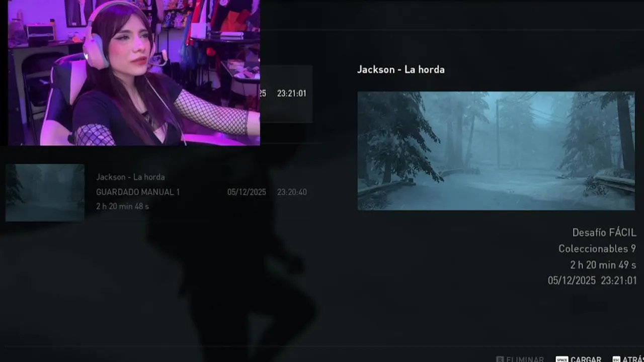Click the '05/12/2025' date in the save row
Image resolution: width=644 pixels, height=362 pixels.
(247, 192)
